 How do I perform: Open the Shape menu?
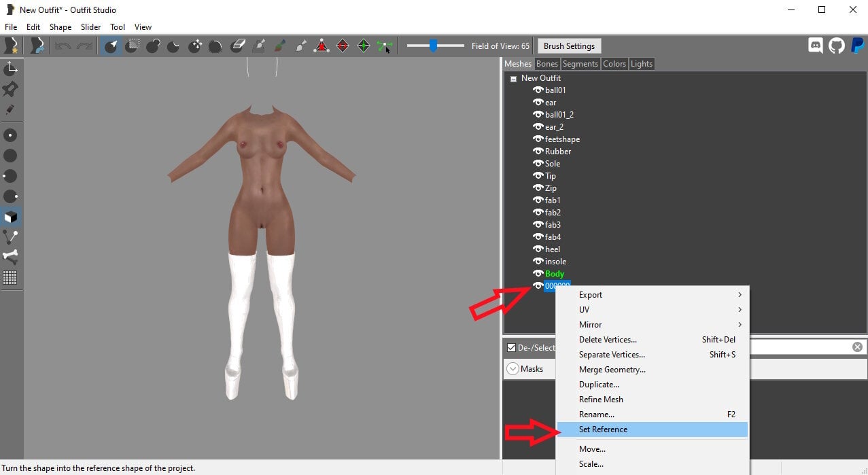click(x=60, y=27)
